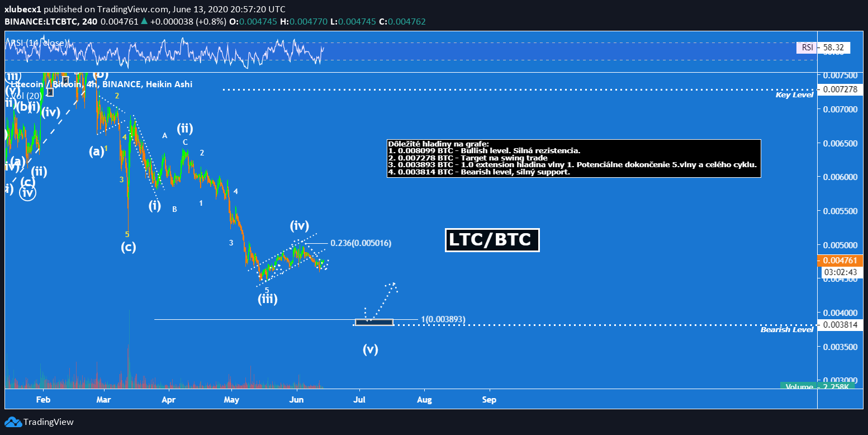
Task: Click the green up-triangle beside price change
Action: 144,22
